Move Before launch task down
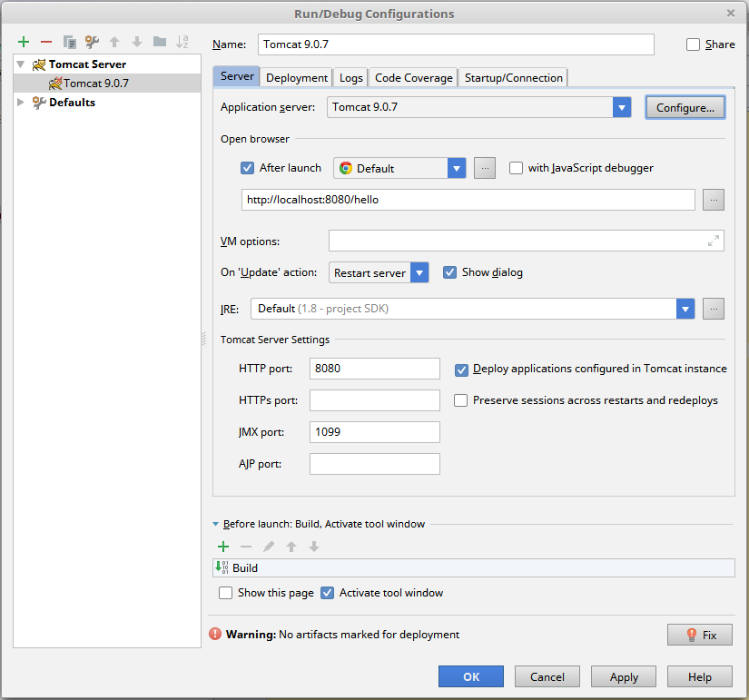 tap(314, 547)
